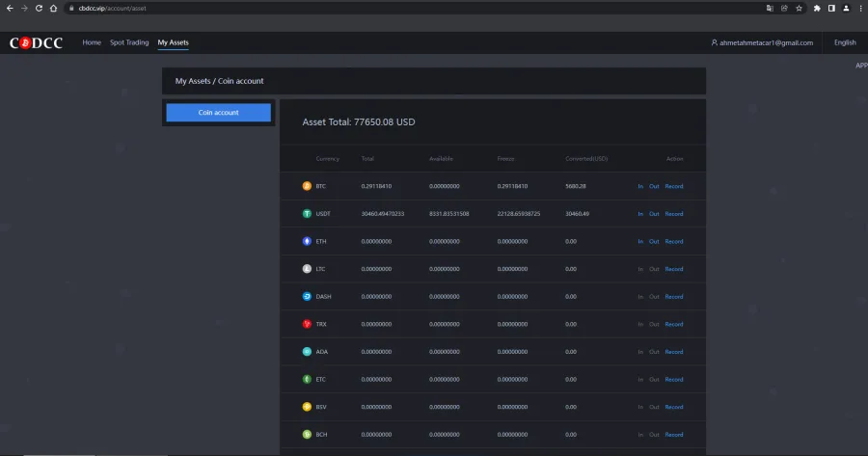Viewport: 868px width, 456px height.
Task: Click the Available column header
Action: [441, 159]
